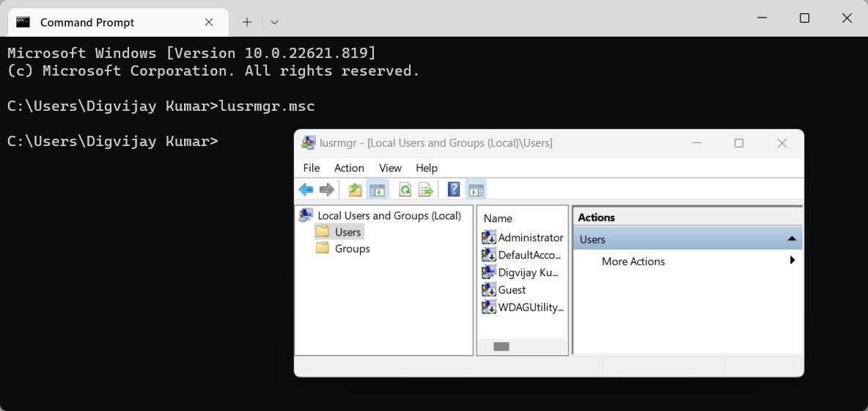Expand the More Actions submenu arrow
Image resolution: width=868 pixels, height=411 pixels.
tap(792, 260)
